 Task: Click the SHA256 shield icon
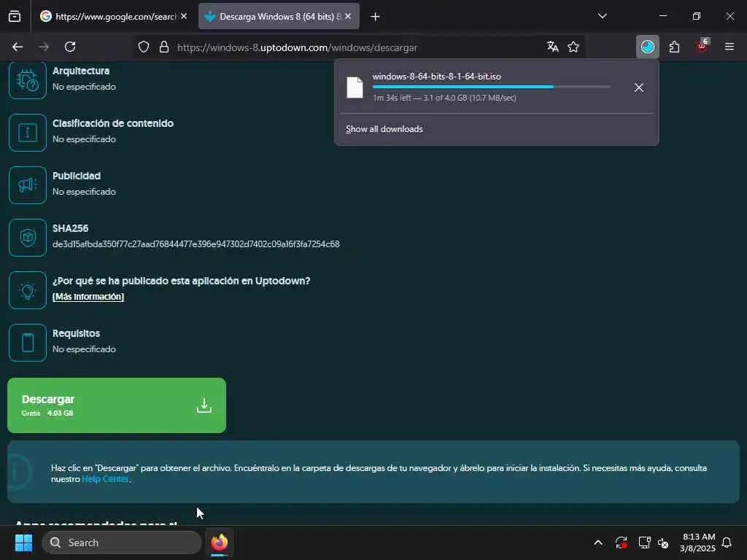pos(28,238)
